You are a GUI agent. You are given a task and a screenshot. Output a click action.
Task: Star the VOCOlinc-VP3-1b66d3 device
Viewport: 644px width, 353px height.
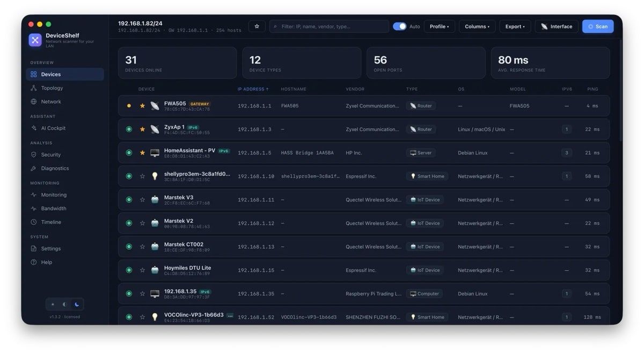[142, 317]
